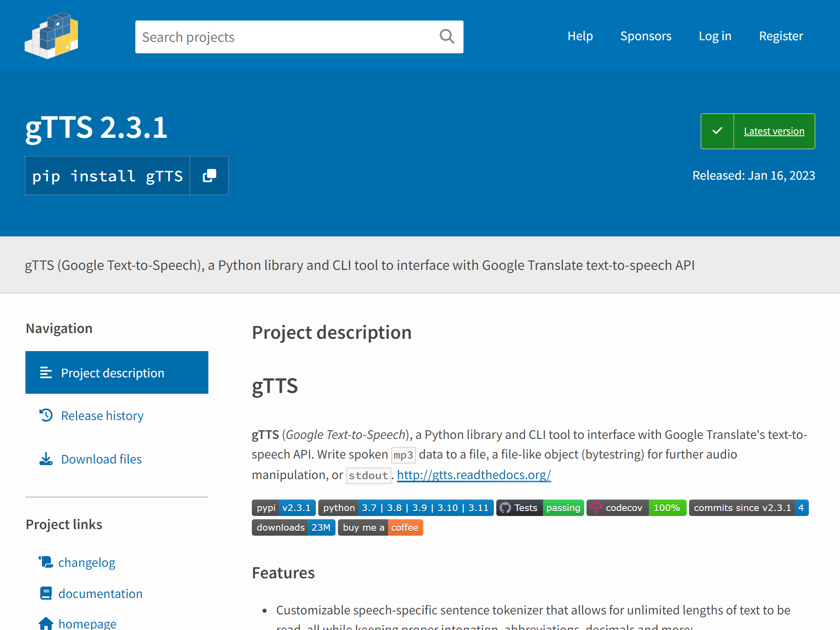
Task: Click the Download files arrow icon
Action: click(46, 459)
